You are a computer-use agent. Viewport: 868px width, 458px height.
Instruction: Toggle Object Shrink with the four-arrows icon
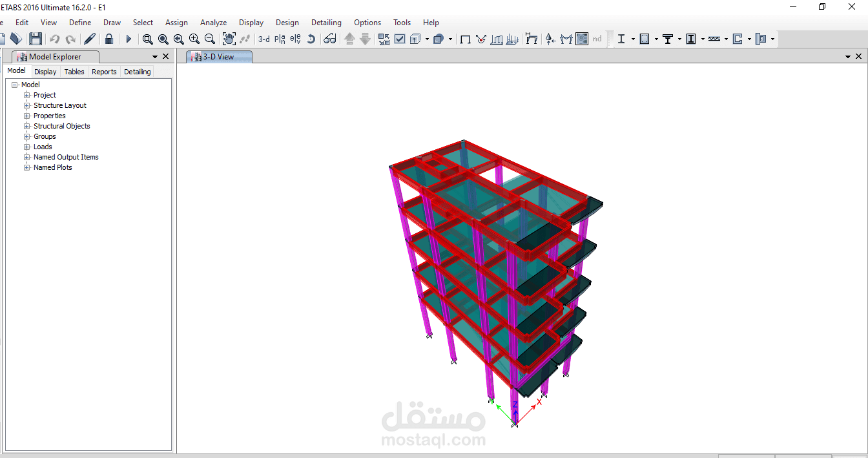(384, 39)
